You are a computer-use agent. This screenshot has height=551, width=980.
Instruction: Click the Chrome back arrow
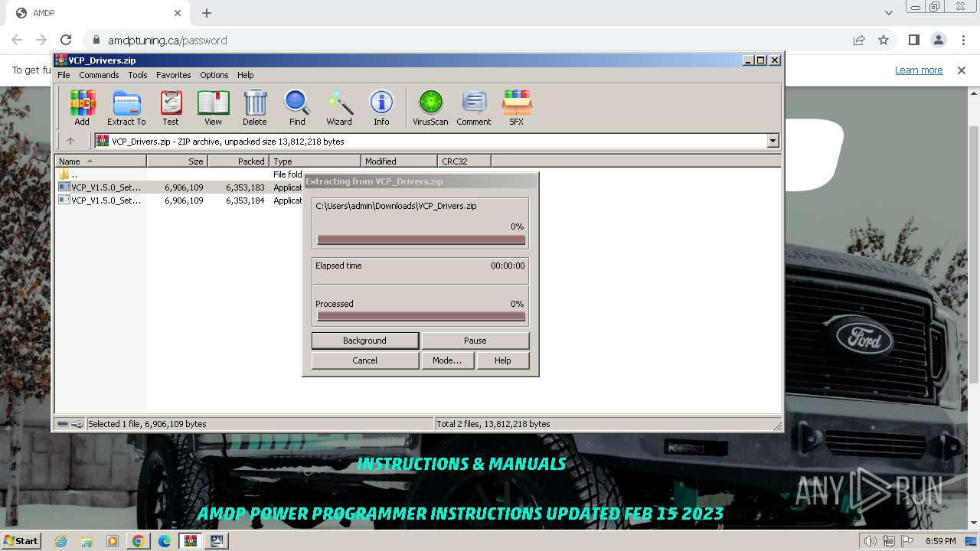(17, 40)
